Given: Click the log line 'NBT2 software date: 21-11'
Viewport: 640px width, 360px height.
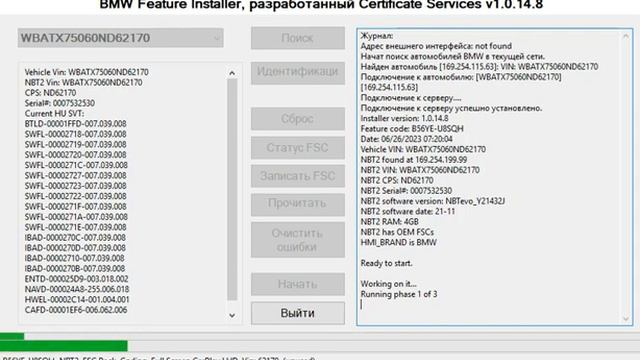Looking at the screenshot, I should tap(407, 211).
